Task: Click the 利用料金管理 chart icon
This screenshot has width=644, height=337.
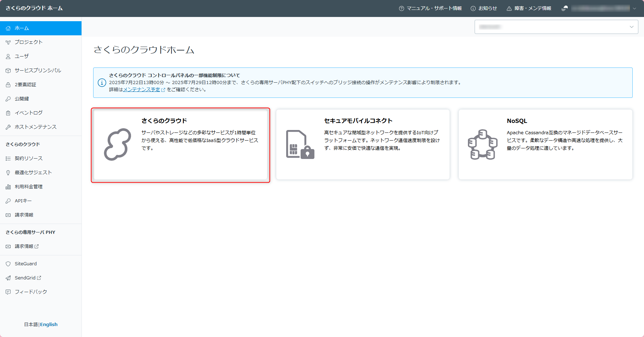Action: click(8, 187)
